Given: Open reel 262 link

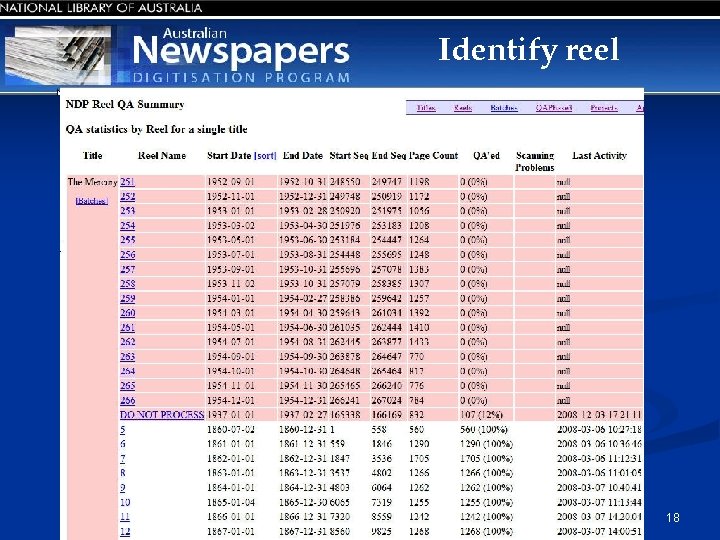Looking at the screenshot, I should [x=127, y=342].
